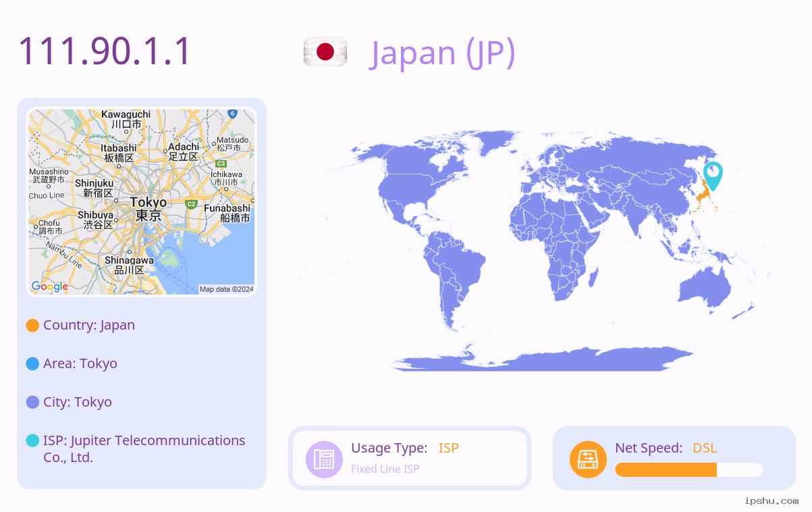Click the orange Net Speed progress bar
The width and height of the screenshot is (812, 512).
point(665,469)
